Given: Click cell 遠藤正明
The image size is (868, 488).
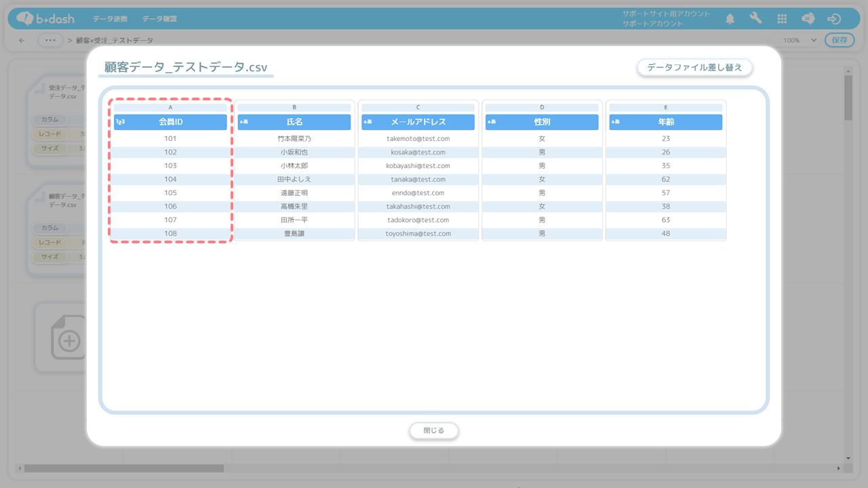Looking at the screenshot, I should tap(294, 193).
